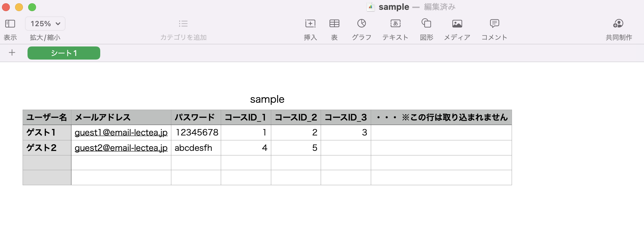Select the table title 'sample'
Viewport: 644px width, 250px height.
coord(267,99)
